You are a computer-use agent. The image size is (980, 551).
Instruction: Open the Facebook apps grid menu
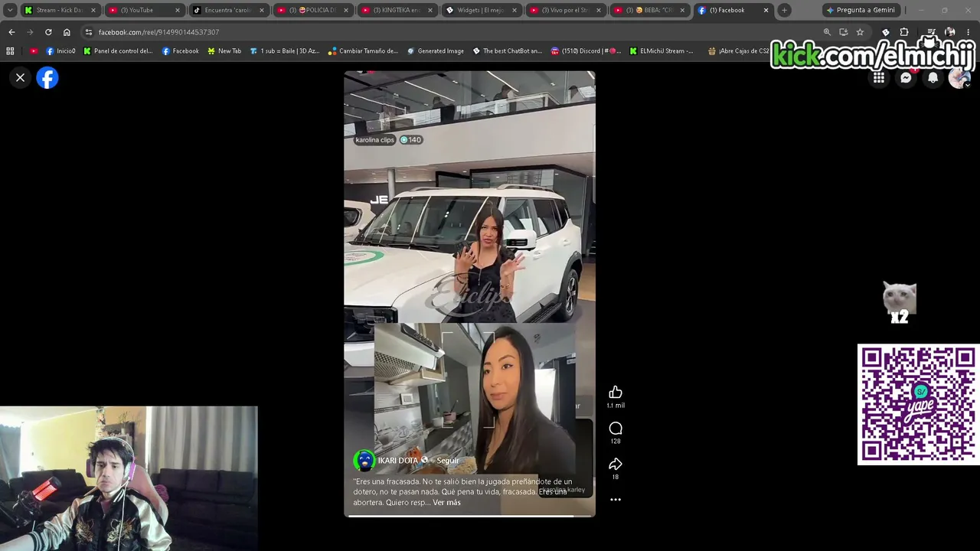click(x=879, y=77)
